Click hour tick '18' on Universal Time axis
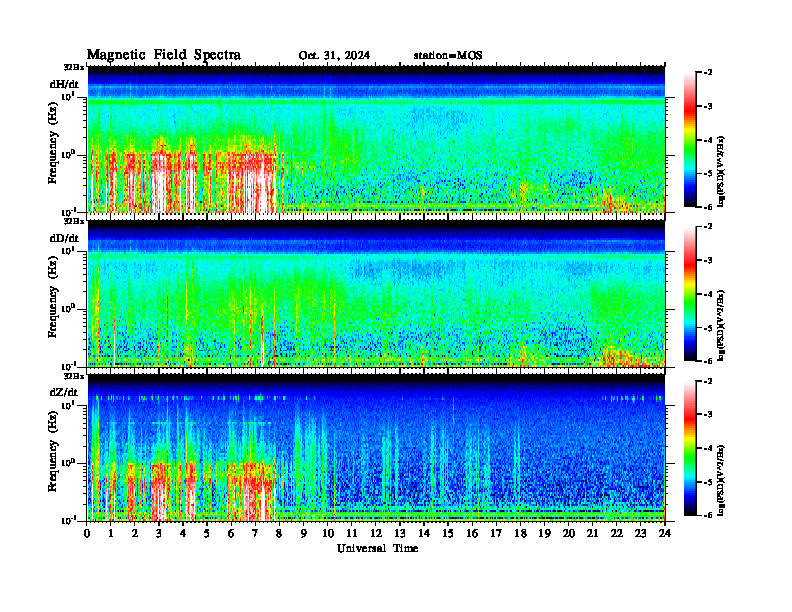This screenshot has height=612, width=792. click(x=520, y=533)
